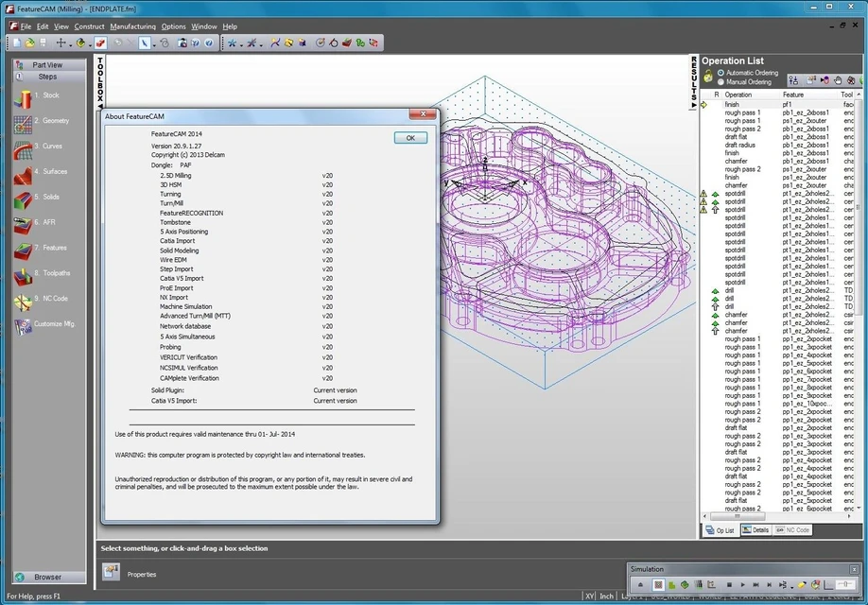Select the Toolpaths step icon
The image size is (868, 605).
(23, 277)
